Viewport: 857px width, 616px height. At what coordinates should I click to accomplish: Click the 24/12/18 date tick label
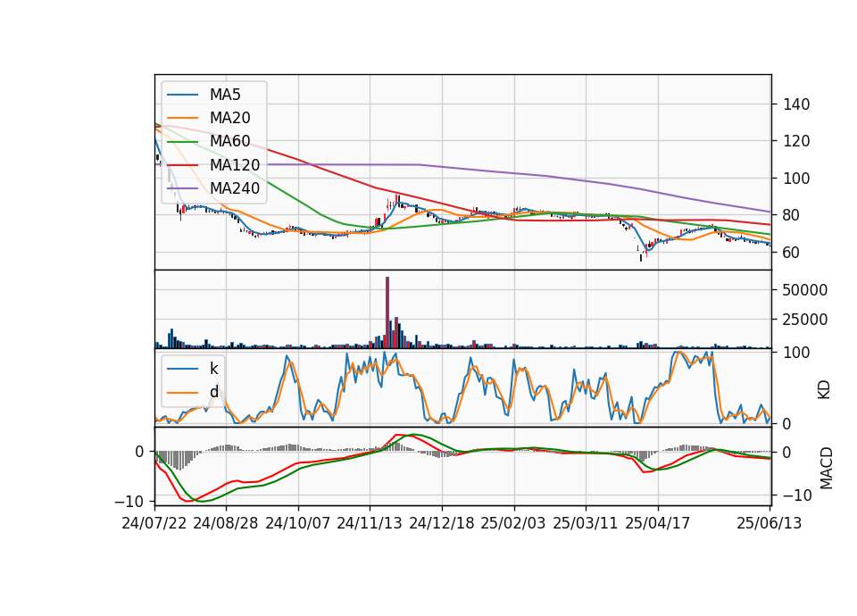point(442,523)
